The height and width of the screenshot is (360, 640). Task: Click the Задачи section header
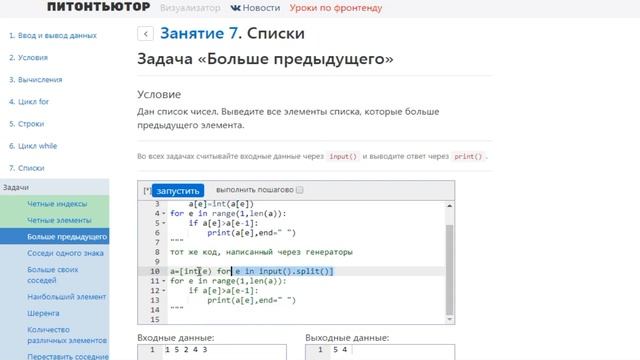[x=54, y=187]
